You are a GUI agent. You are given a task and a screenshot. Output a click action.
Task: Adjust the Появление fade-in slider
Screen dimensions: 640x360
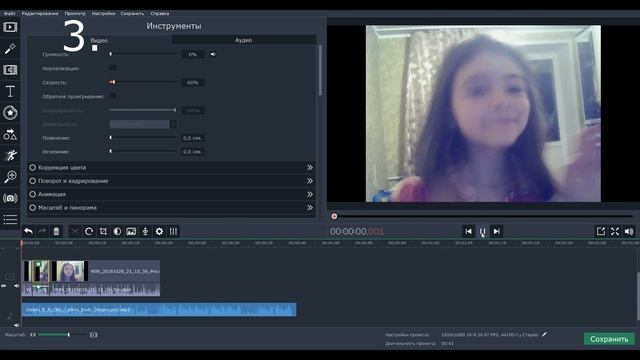pyautogui.click(x=143, y=138)
